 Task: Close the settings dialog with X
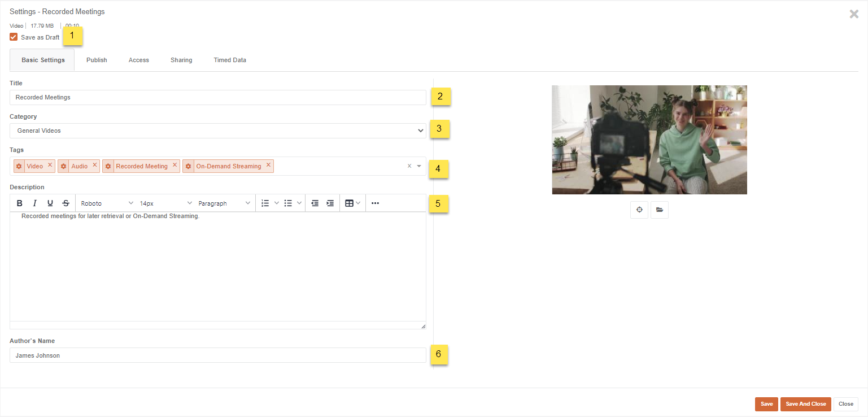coord(854,14)
